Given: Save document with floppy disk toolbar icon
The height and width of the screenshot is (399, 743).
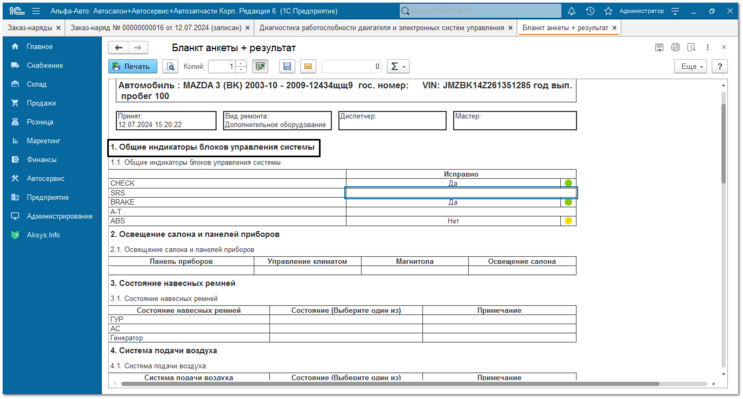Looking at the screenshot, I should (x=287, y=66).
